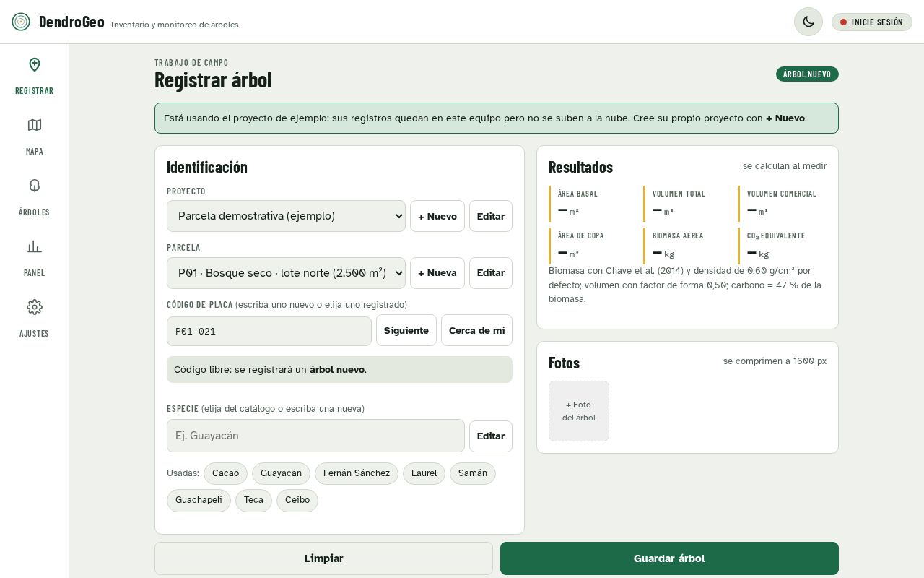This screenshot has height=578, width=924.
Task: Click + Nuevo project button
Action: (437, 216)
